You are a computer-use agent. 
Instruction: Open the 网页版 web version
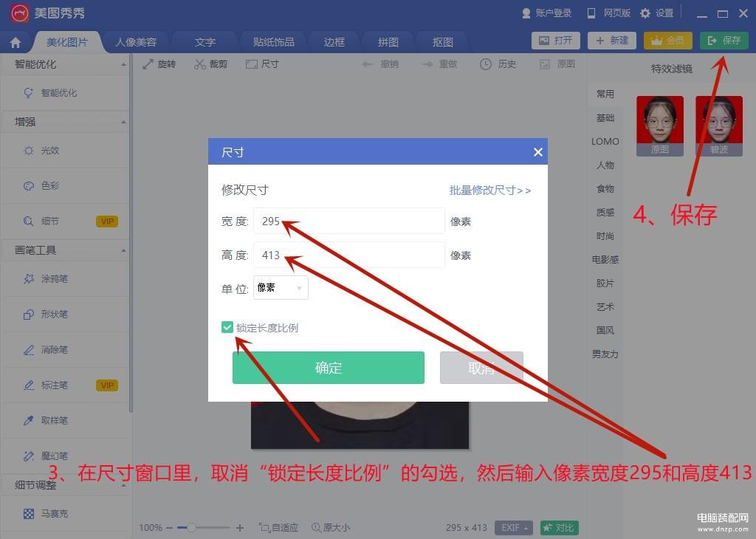tap(608, 13)
